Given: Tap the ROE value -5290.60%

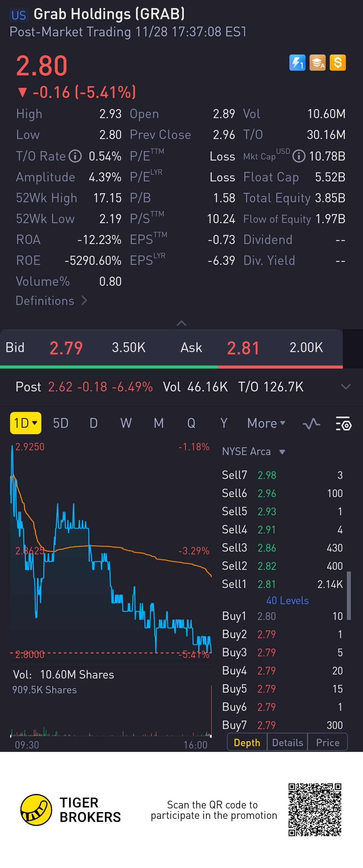Looking at the screenshot, I should (x=93, y=261).
